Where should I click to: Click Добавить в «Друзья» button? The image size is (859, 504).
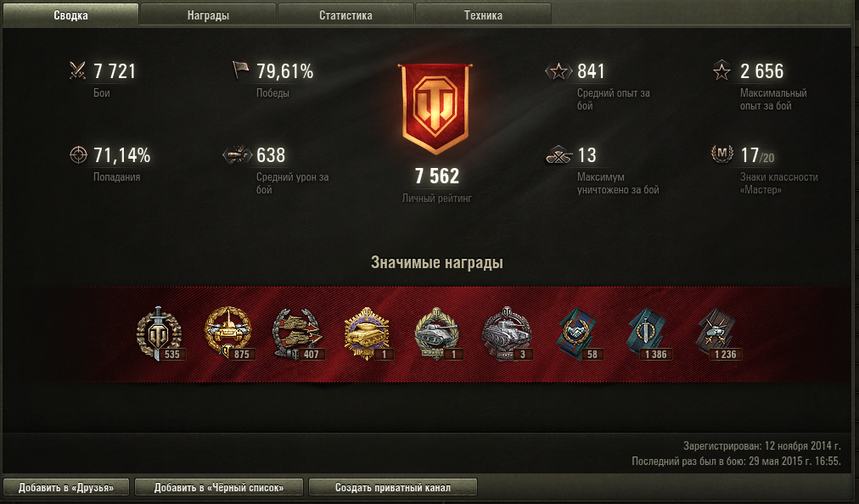pyautogui.click(x=66, y=487)
